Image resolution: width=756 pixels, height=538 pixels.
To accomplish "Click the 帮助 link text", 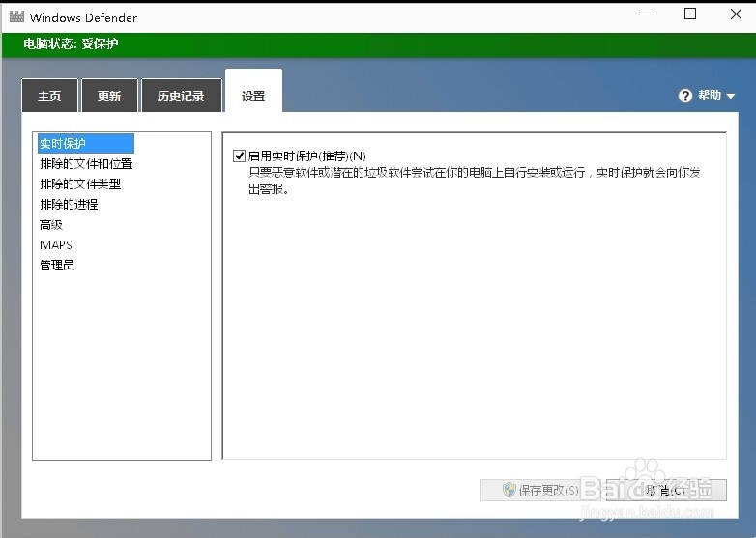I will pyautogui.click(x=710, y=96).
